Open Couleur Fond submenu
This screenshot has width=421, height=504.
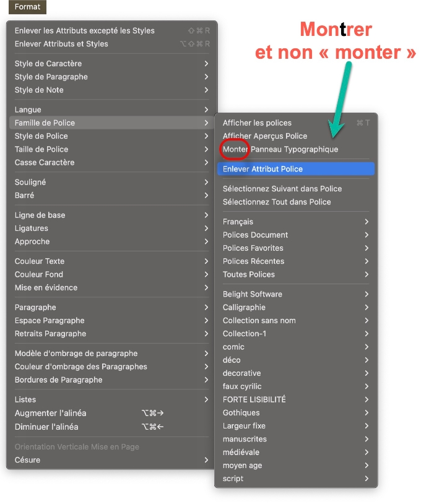click(x=112, y=274)
